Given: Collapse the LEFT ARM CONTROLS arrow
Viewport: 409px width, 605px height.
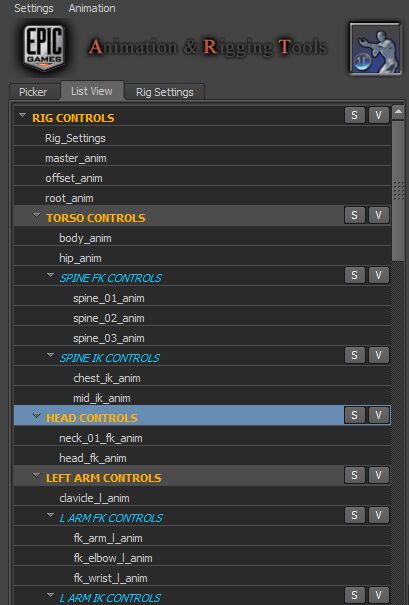Looking at the screenshot, I should 37,475.
